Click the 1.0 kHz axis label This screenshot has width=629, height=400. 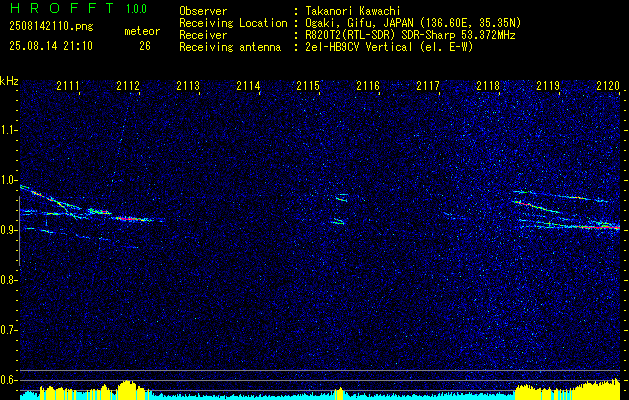click(x=9, y=180)
